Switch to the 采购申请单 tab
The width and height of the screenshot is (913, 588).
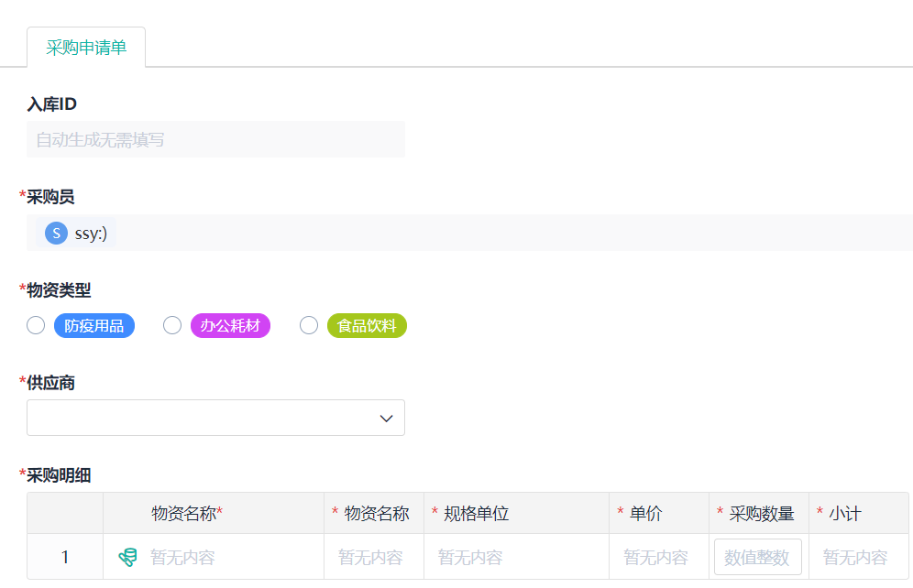(x=86, y=48)
